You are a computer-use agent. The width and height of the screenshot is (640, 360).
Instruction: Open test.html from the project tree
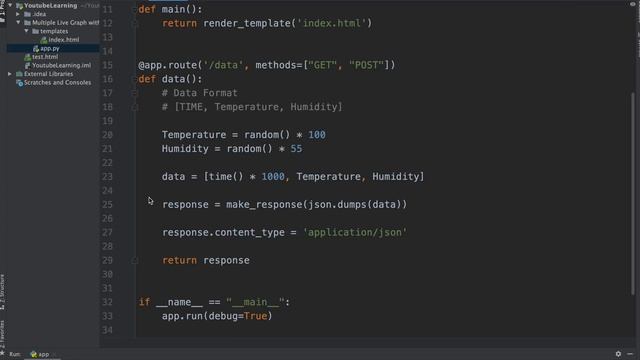click(x=45, y=57)
